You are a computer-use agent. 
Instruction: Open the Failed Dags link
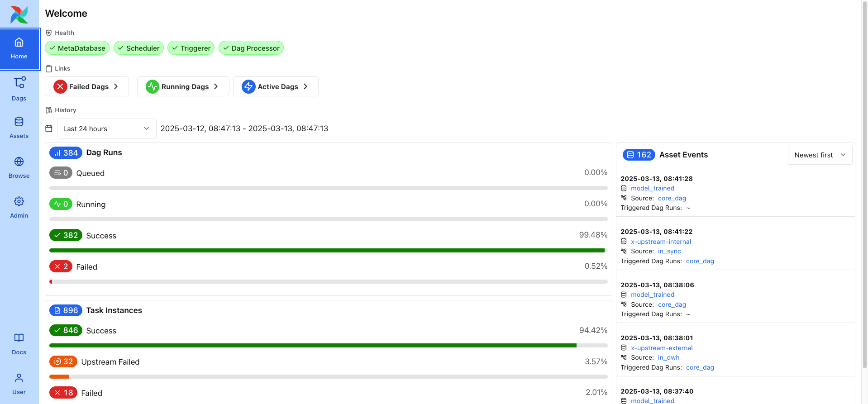tap(86, 86)
